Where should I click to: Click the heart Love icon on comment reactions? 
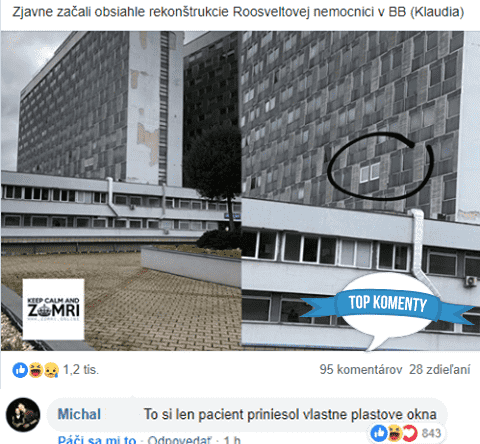pos(410,433)
